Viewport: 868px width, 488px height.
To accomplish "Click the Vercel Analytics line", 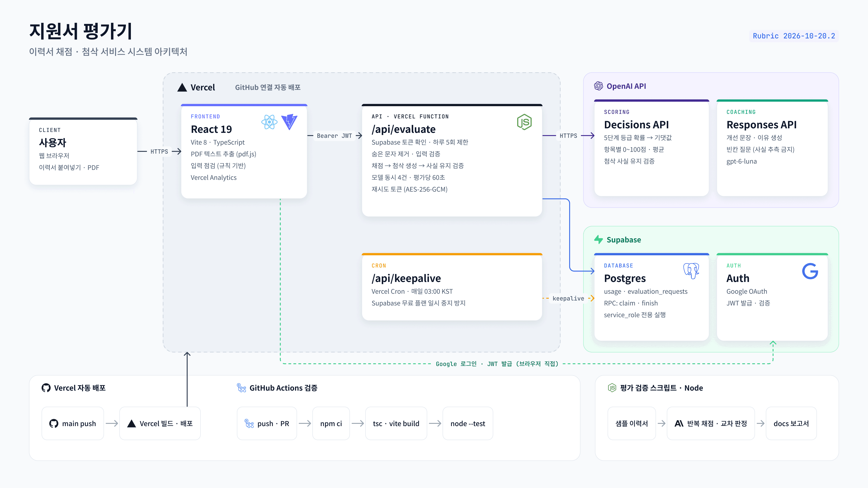I will [213, 178].
